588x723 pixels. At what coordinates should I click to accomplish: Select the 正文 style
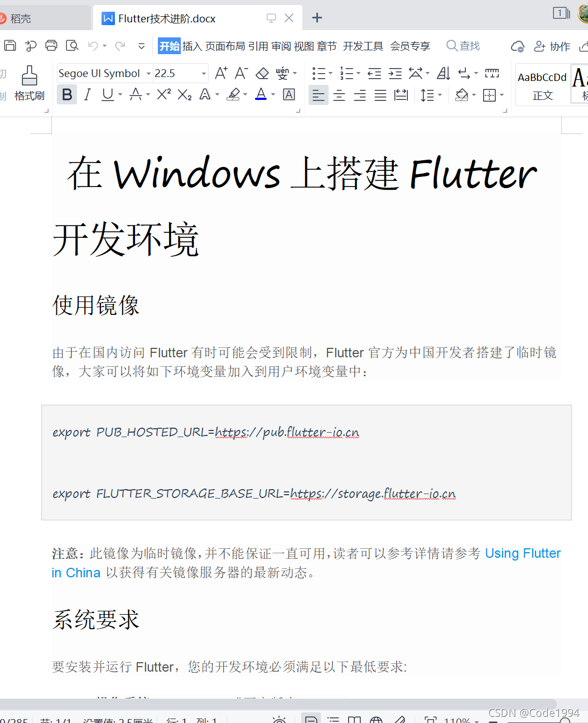pyautogui.click(x=542, y=85)
